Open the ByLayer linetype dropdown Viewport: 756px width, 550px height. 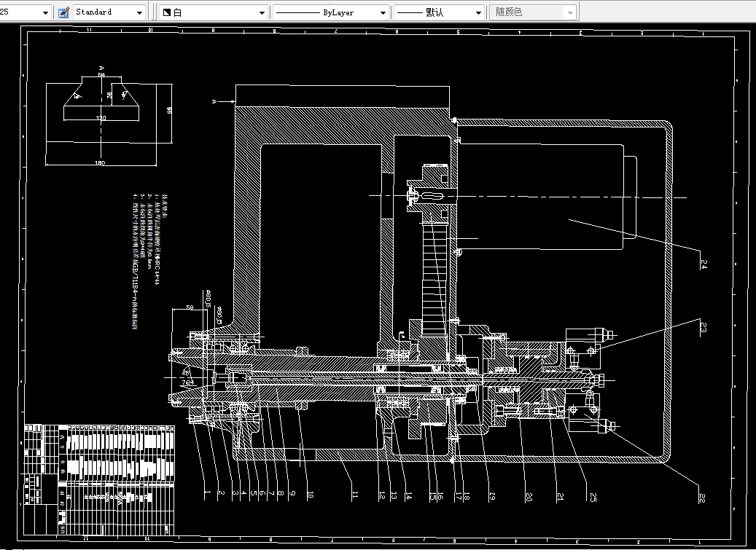(x=330, y=12)
